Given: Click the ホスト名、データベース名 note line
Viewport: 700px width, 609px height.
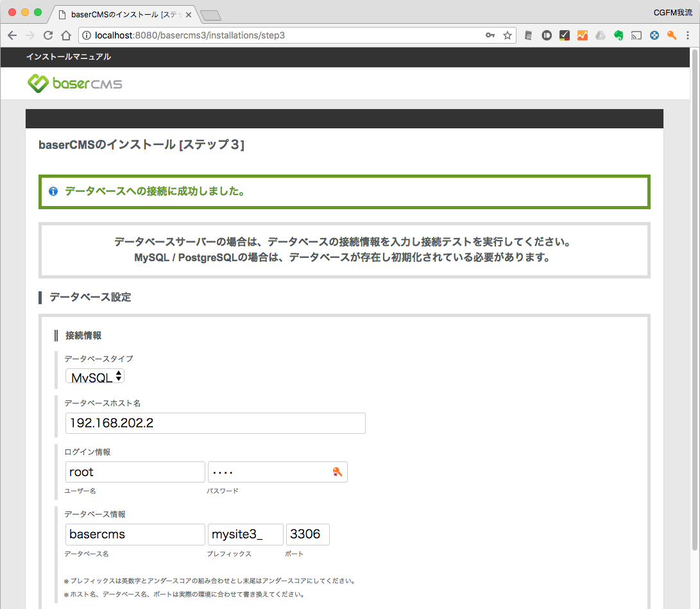Looking at the screenshot, I should pyautogui.click(x=184, y=594).
